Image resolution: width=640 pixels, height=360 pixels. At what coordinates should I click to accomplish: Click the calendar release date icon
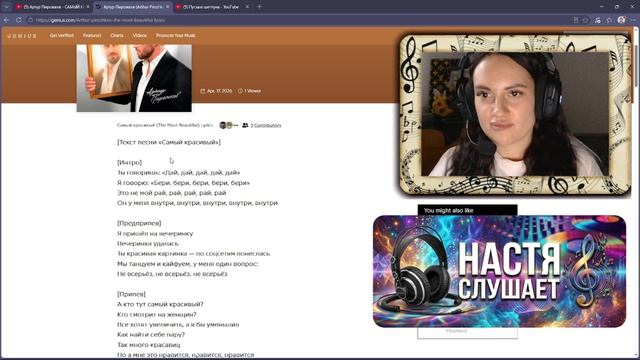click(x=202, y=91)
